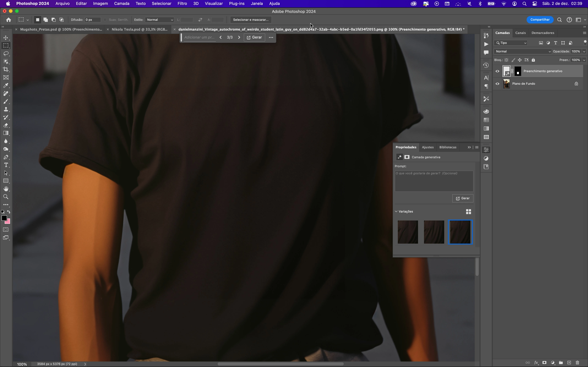The width and height of the screenshot is (588, 367).
Task: Open the Estilo dropdown set to Normal
Action: coord(160,20)
